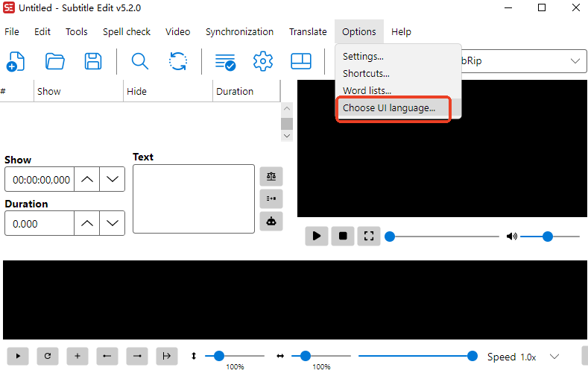Open the Help menu
This screenshot has height=388, width=588.
pos(401,31)
